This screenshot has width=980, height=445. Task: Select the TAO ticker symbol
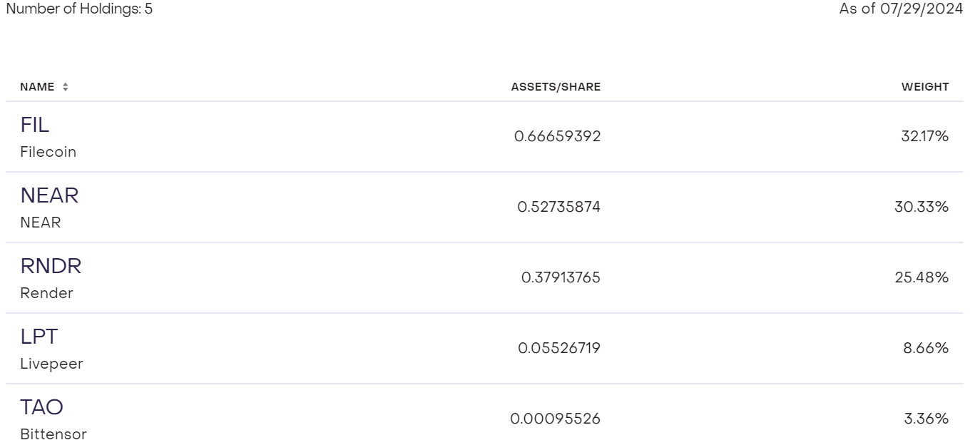[41, 408]
